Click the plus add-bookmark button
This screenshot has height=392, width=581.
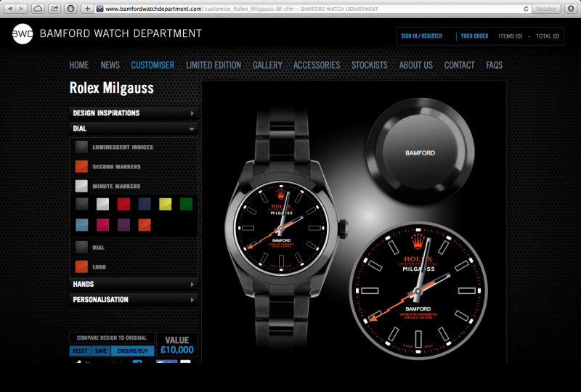pos(87,9)
